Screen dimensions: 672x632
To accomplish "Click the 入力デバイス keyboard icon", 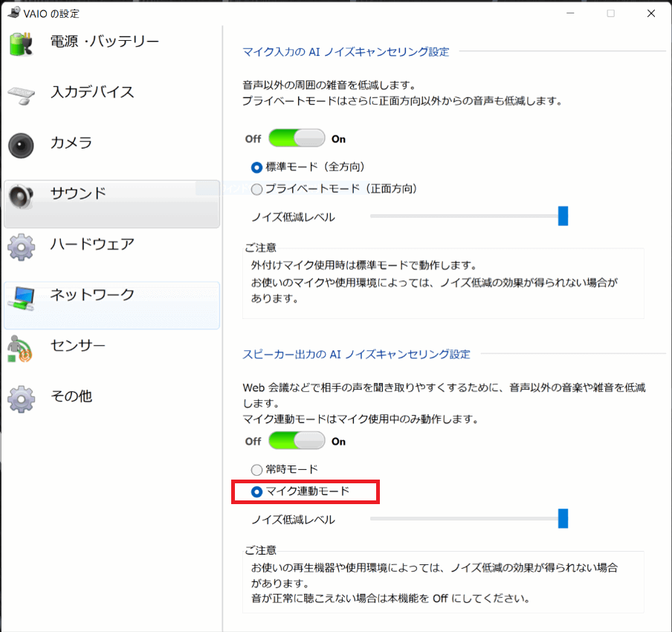I will tap(21, 95).
